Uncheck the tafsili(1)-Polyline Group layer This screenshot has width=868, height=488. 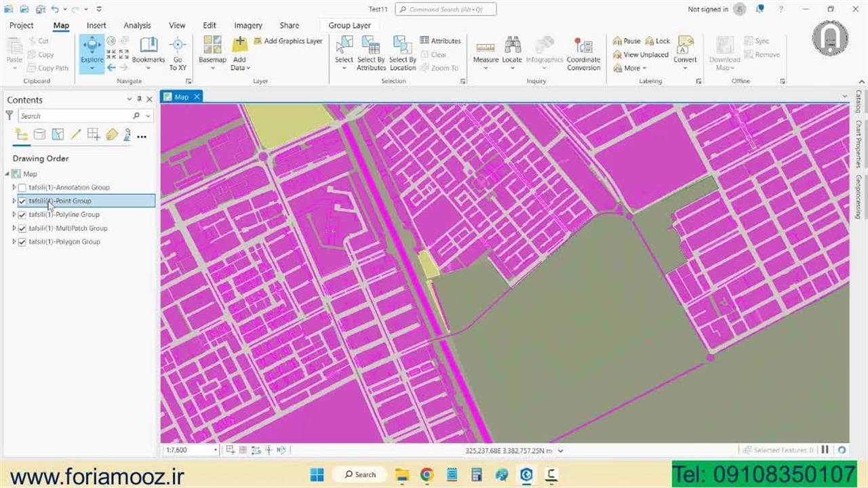tap(22, 215)
